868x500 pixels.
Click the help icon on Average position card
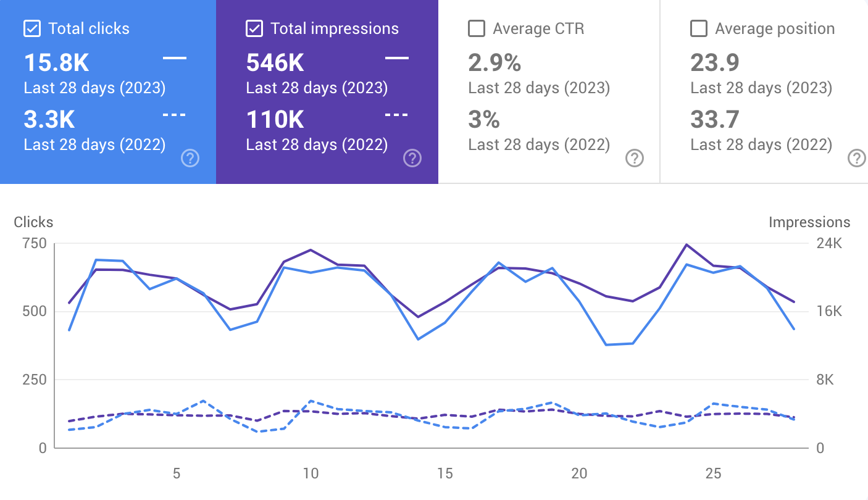[x=856, y=159]
